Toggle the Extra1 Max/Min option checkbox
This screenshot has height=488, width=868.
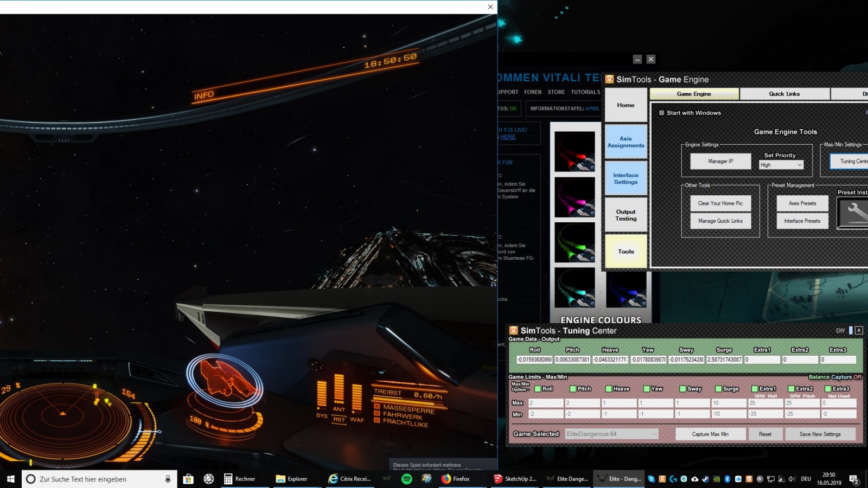pyautogui.click(x=755, y=389)
